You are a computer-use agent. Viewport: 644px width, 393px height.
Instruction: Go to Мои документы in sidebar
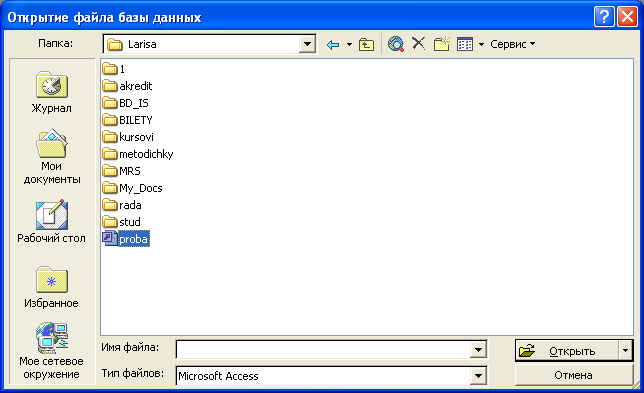click(x=52, y=157)
